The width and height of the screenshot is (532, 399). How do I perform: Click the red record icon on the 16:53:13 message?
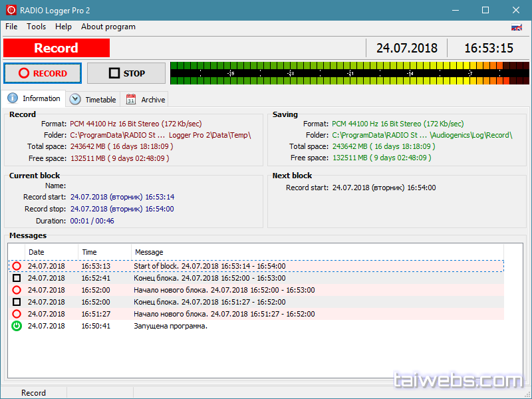17,266
